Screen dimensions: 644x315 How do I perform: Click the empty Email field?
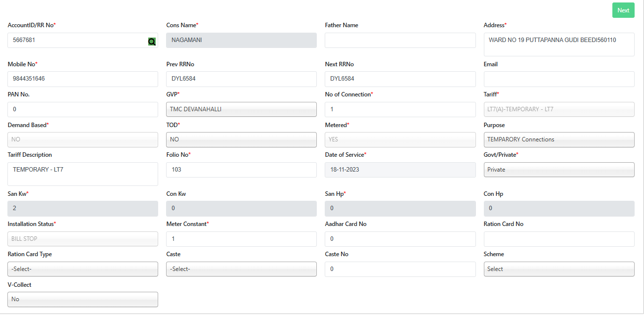559,79
